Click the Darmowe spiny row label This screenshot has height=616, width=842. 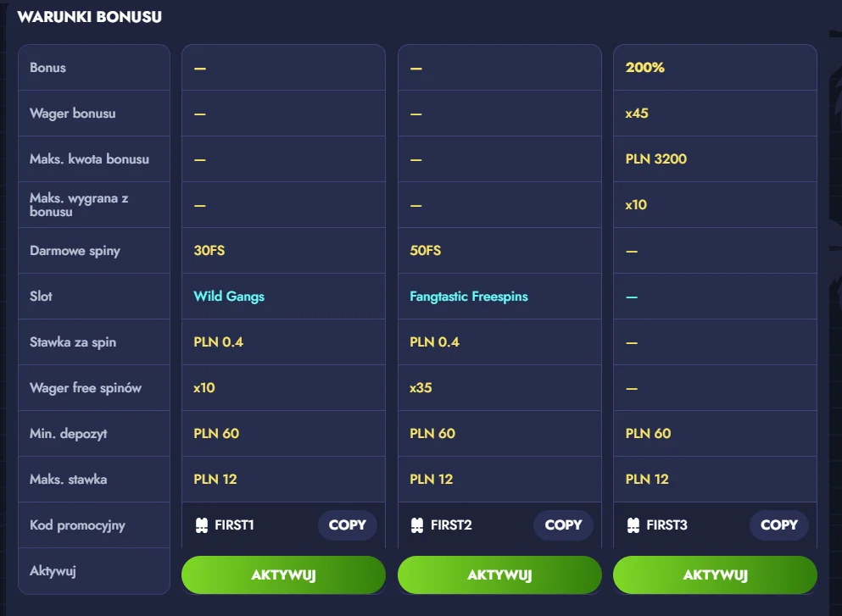pyautogui.click(x=75, y=251)
